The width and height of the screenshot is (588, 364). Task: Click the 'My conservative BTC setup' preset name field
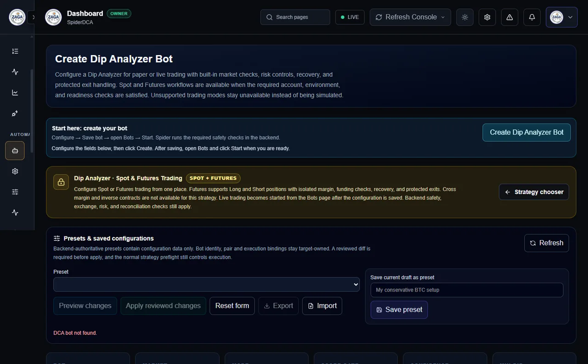point(467,290)
